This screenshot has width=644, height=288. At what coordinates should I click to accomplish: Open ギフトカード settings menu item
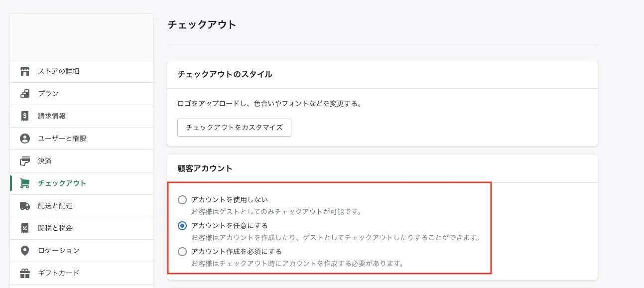tap(58, 273)
